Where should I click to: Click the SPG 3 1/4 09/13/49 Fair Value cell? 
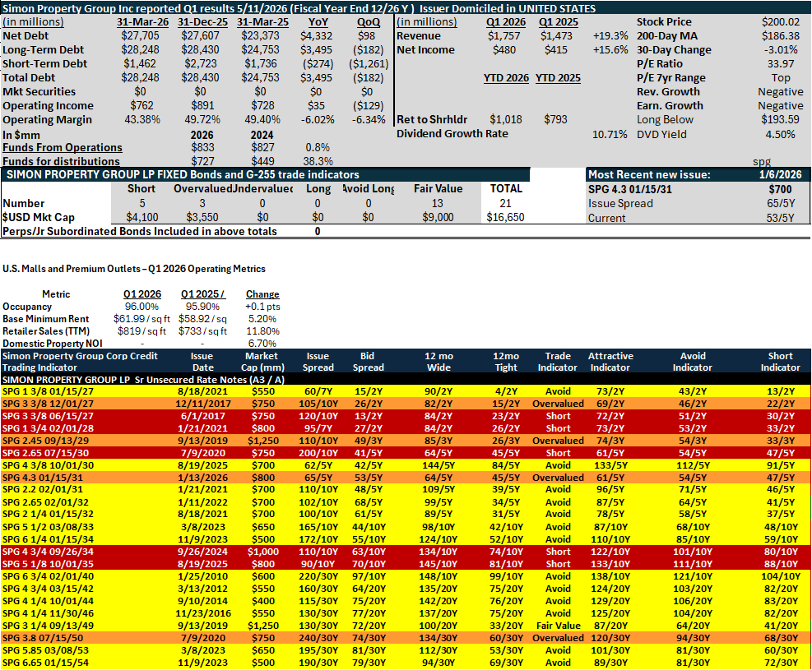click(559, 626)
